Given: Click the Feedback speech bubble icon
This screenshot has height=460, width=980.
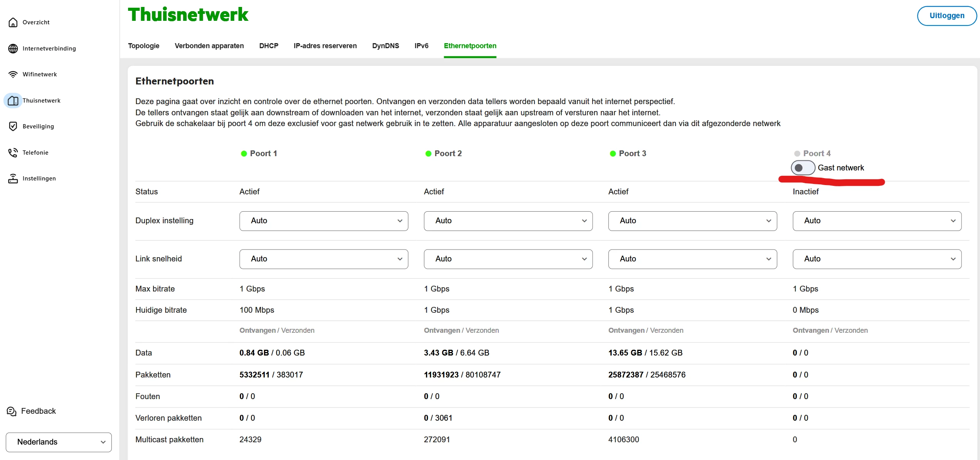Looking at the screenshot, I should 12,411.
